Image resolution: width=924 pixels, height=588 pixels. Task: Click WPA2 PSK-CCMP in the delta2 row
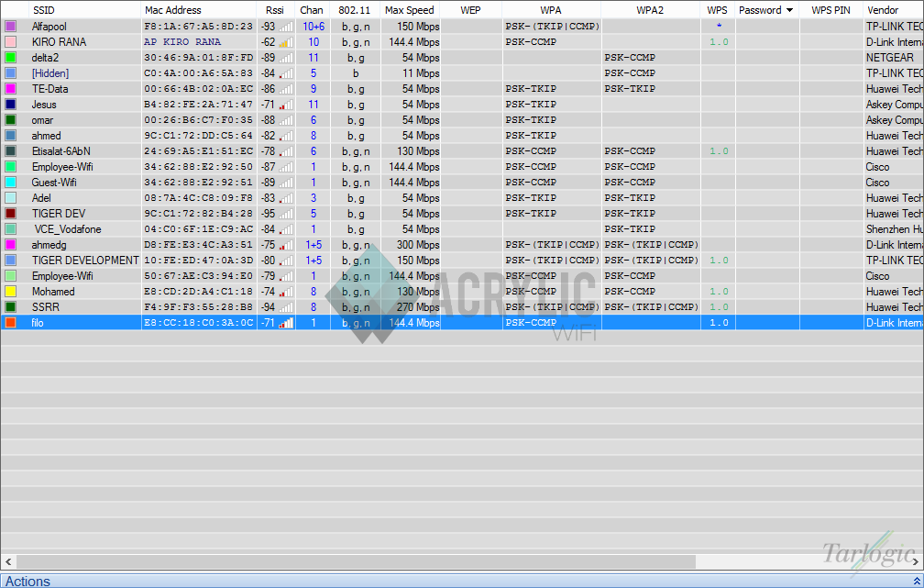(630, 57)
